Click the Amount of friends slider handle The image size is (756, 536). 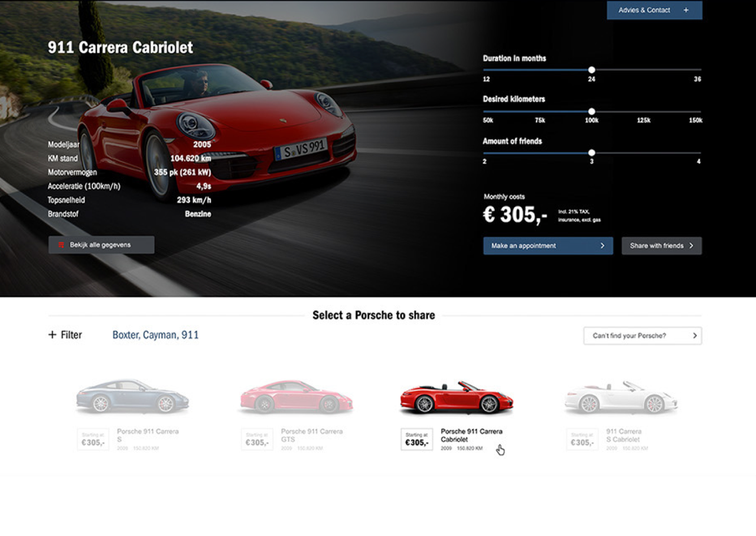[592, 152]
